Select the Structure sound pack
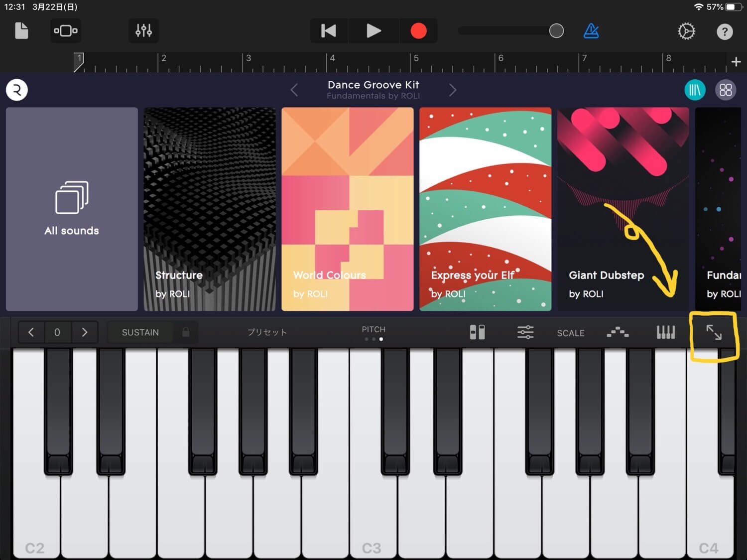747x560 pixels. point(210,209)
